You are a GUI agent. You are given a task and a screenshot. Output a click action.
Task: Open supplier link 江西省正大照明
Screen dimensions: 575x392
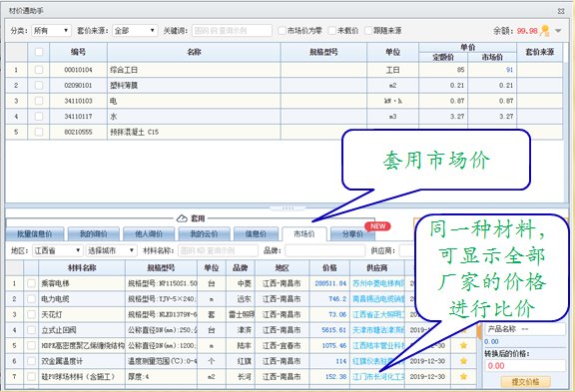(378, 314)
